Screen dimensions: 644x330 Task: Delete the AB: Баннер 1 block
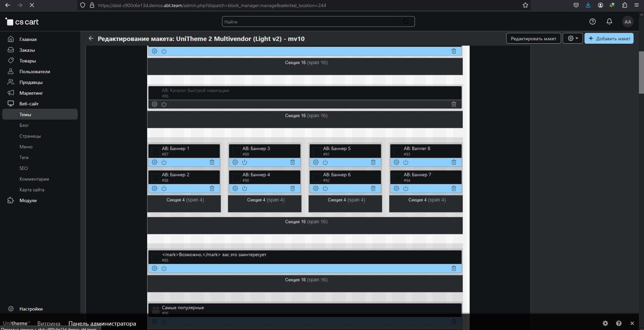coord(212,162)
